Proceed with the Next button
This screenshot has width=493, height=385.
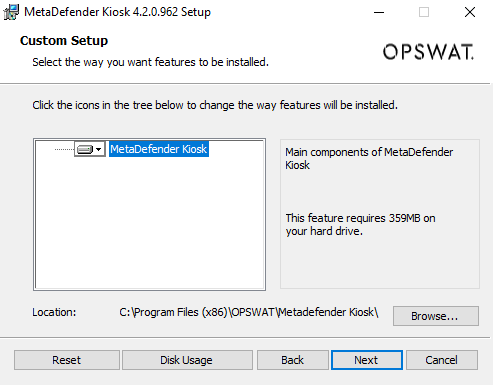(x=367, y=360)
